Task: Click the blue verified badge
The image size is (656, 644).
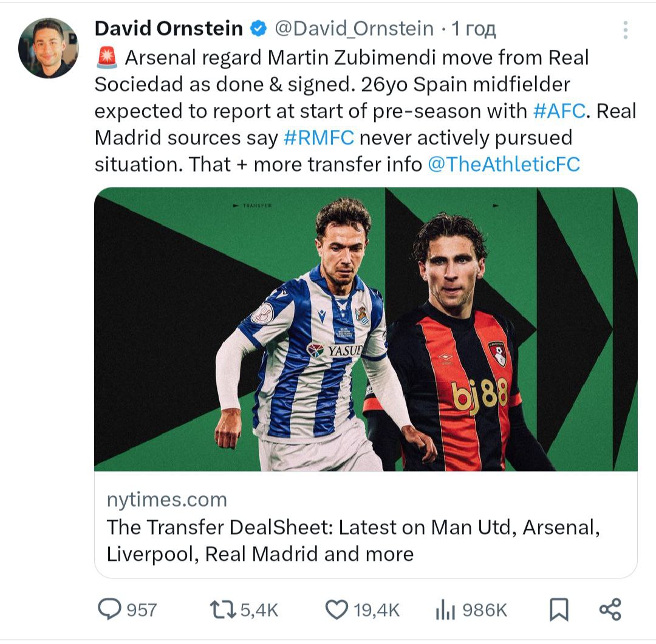Action: [259, 28]
